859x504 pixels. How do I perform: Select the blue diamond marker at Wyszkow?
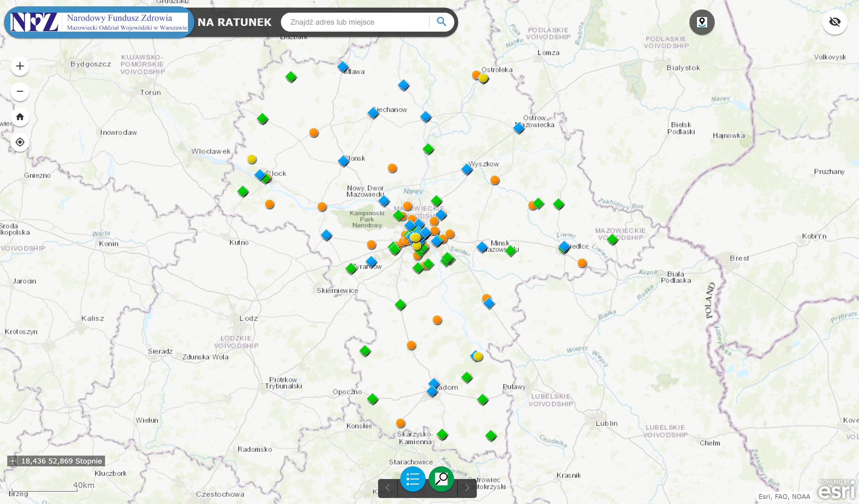[x=467, y=169]
